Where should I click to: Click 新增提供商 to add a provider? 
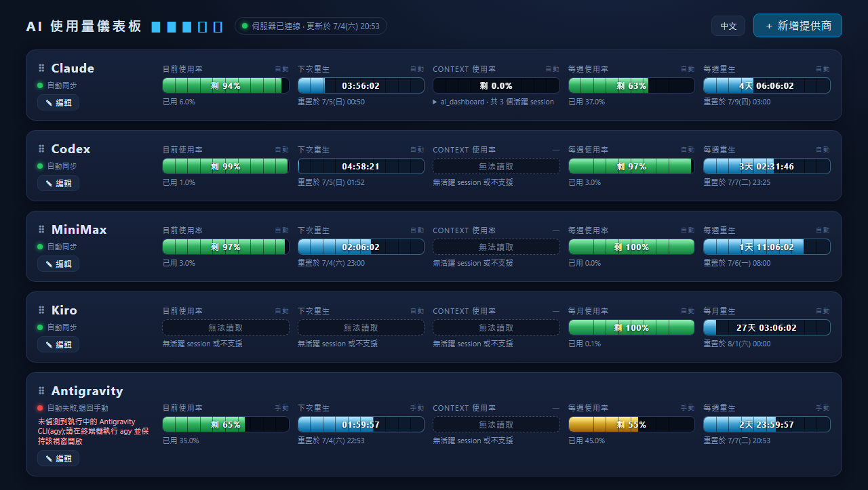797,25
